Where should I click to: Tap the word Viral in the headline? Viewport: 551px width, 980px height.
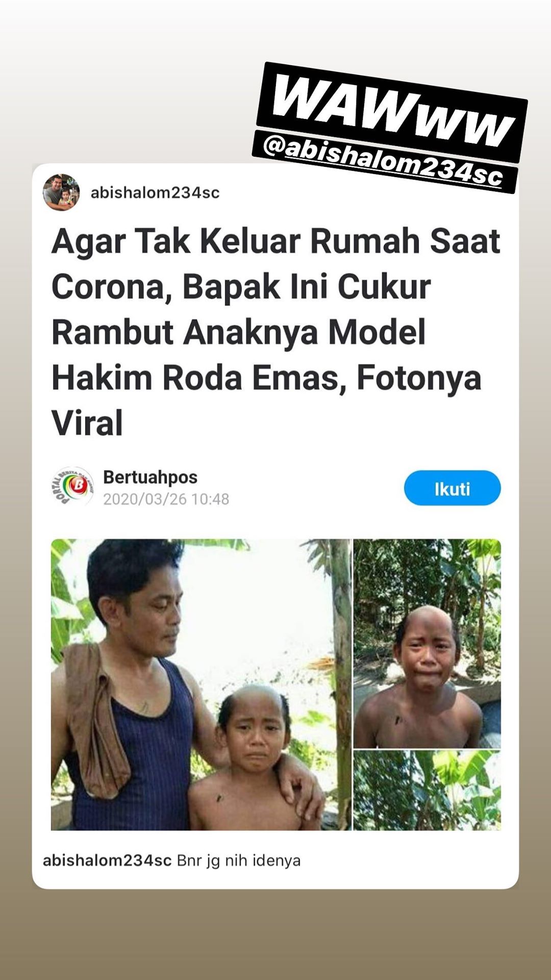pyautogui.click(x=87, y=423)
